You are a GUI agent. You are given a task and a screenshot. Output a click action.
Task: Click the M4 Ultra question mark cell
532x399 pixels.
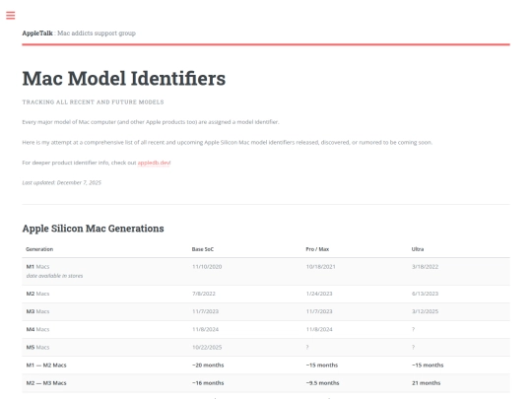[x=413, y=329]
